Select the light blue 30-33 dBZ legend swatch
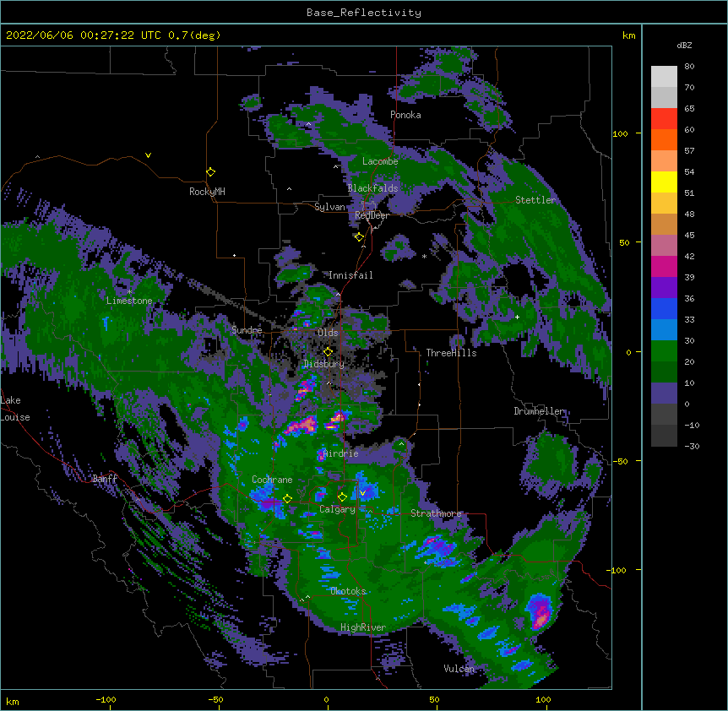This screenshot has width=728, height=711. [x=664, y=330]
